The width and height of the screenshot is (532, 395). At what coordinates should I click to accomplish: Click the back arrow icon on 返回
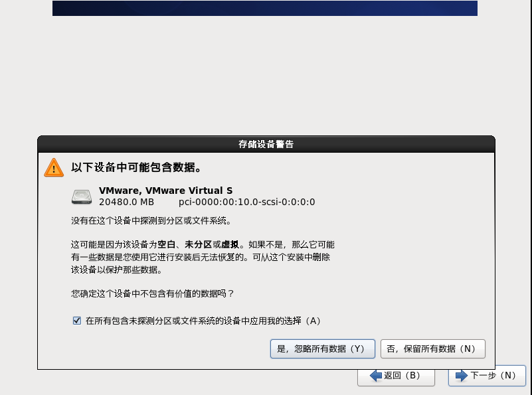376,376
